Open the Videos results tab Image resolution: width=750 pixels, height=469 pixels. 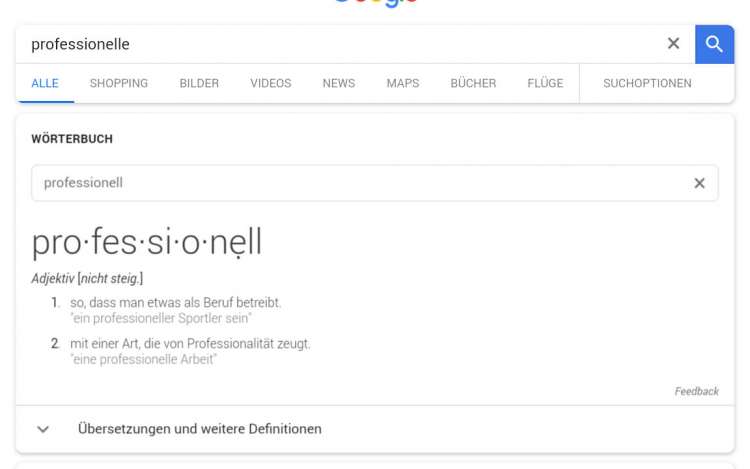coord(271,83)
